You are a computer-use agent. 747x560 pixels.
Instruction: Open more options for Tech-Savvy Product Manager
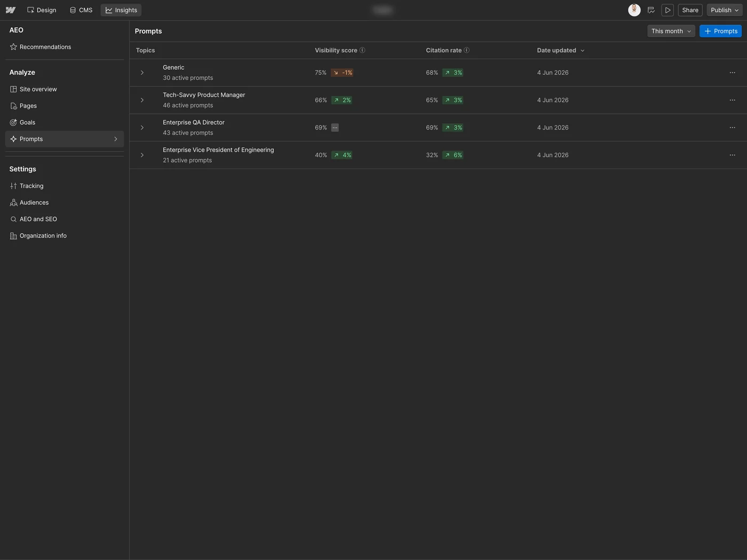tap(732, 100)
